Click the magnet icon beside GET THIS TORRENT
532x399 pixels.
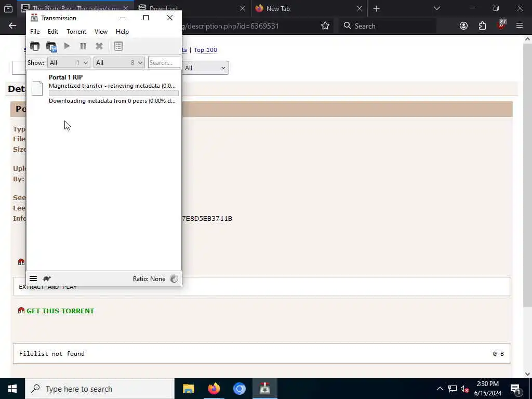21,311
